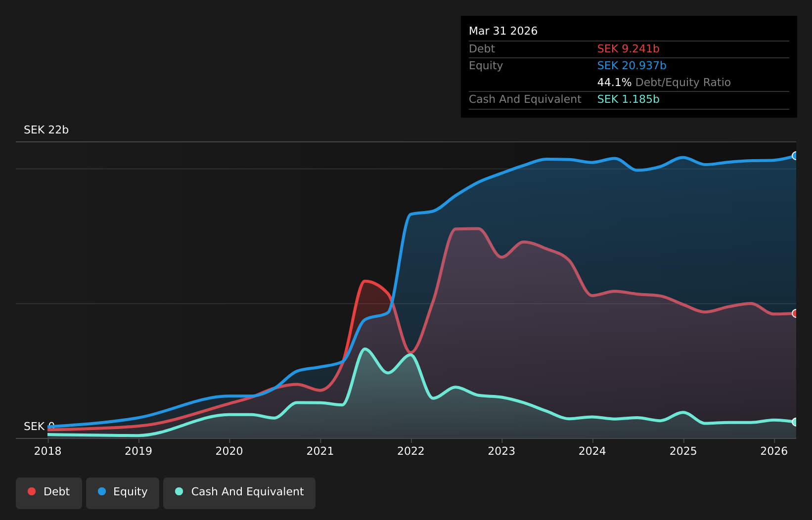Click the teal Cash And Equivalent legend dot

(179, 491)
